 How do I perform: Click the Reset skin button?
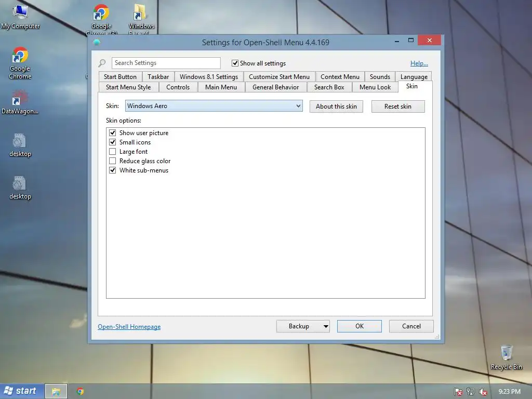(397, 107)
